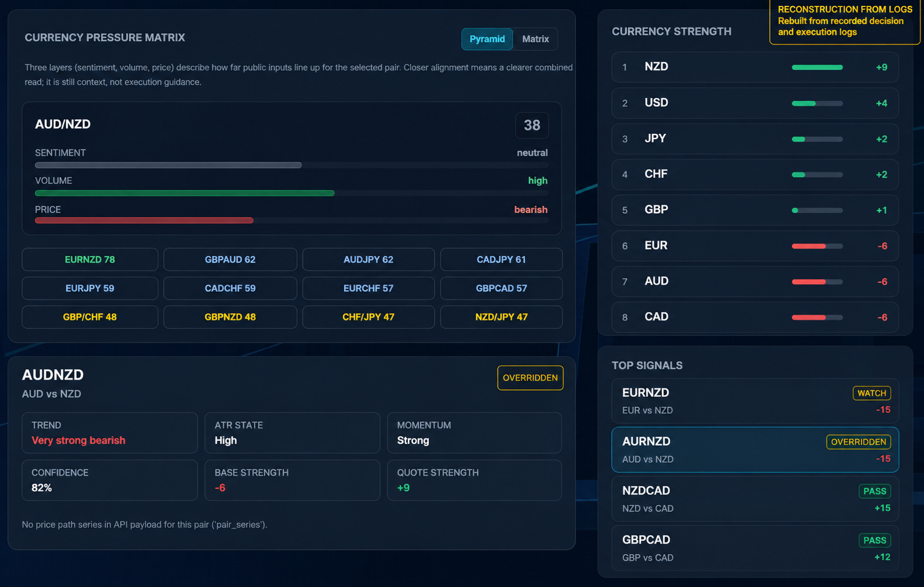Switch to the Matrix view

point(535,39)
